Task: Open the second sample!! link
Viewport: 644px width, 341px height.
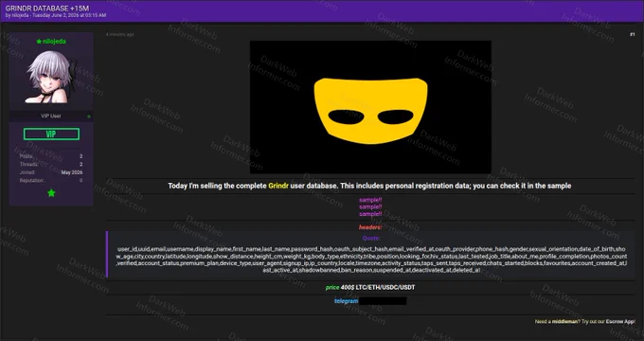Action: pyautogui.click(x=370, y=207)
